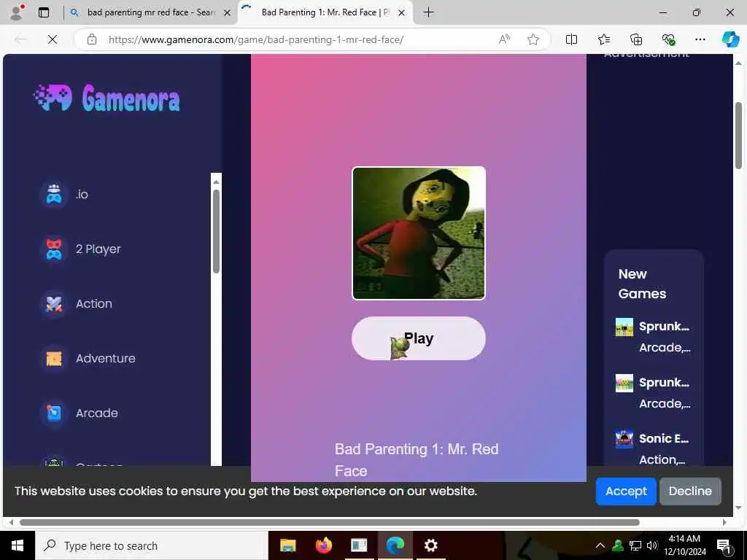Viewport: 747px width, 560px height.
Task: Open the .io games category icon
Action: [54, 194]
